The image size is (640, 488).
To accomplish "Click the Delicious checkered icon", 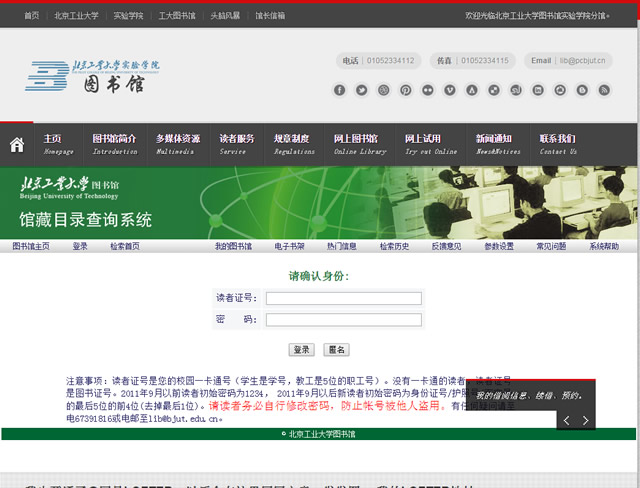I will pyautogui.click(x=494, y=90).
